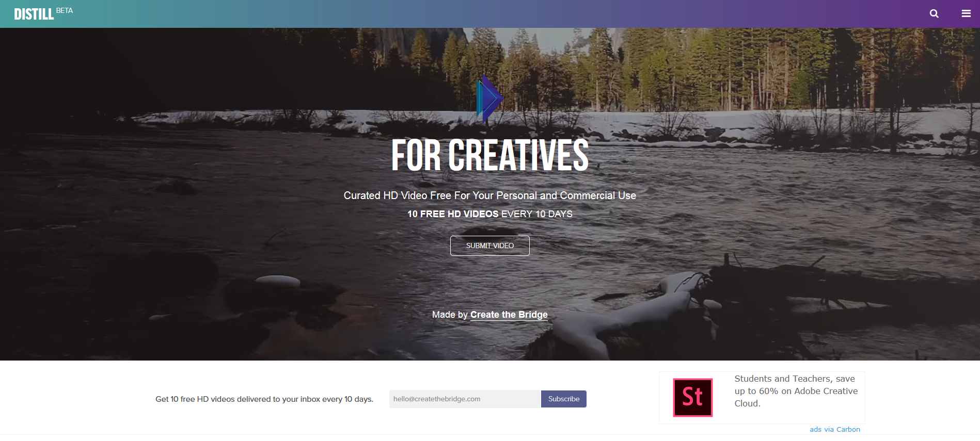Viewport: 980px width, 441px height.
Task: Click the blue play triangle logo
Action: click(489, 98)
